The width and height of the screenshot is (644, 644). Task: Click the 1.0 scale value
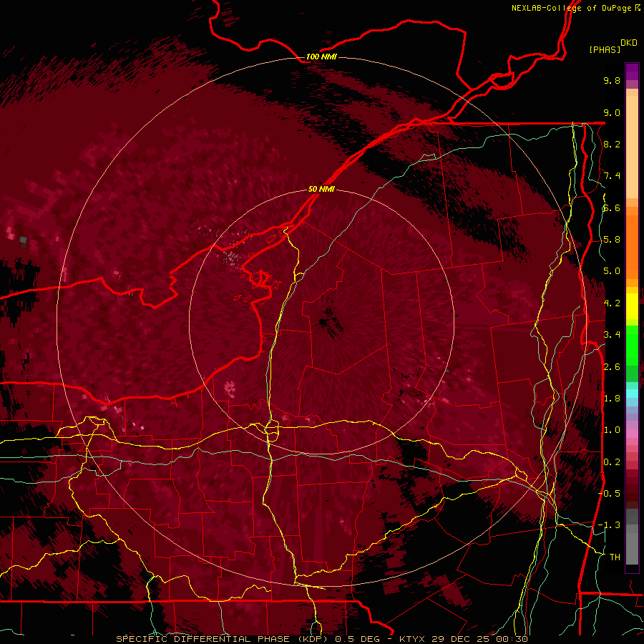(x=612, y=430)
